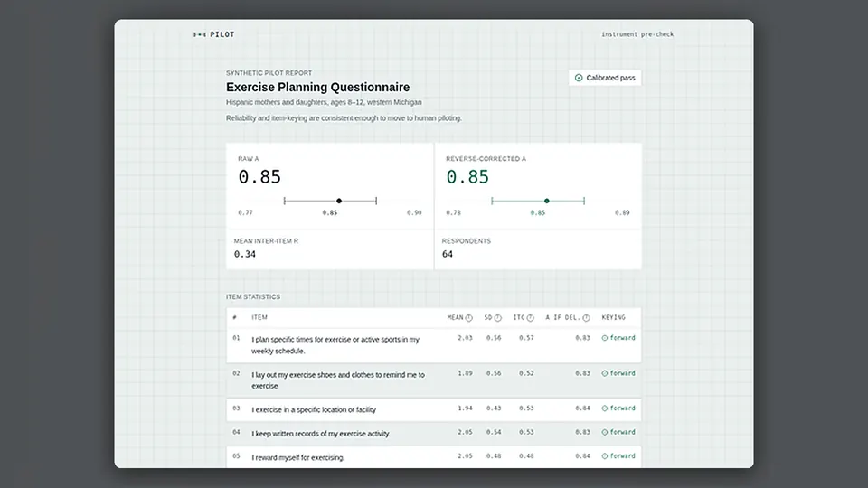Click forward keying icon for item 01

(x=605, y=338)
